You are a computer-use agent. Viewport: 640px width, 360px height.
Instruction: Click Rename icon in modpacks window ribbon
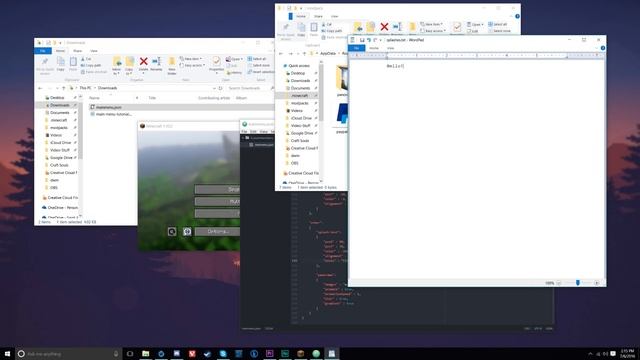coord(397,28)
